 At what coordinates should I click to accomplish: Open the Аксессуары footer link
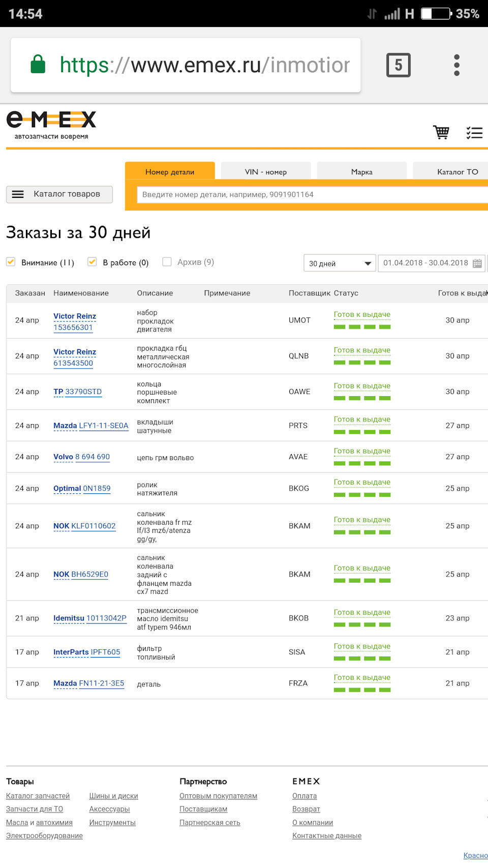tap(109, 809)
